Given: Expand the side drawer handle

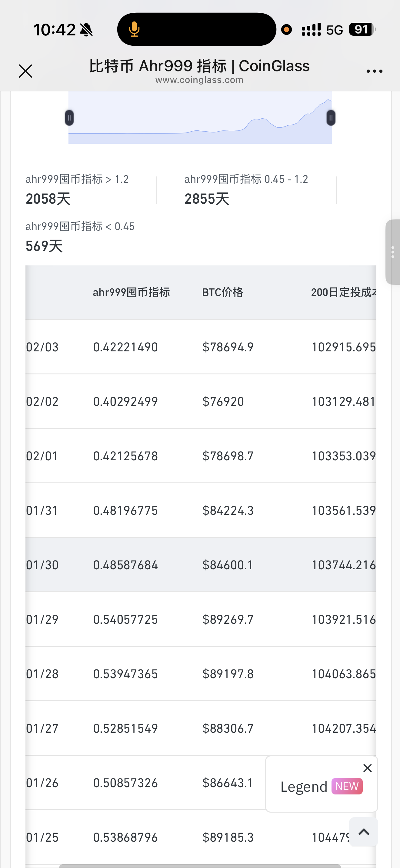Looking at the screenshot, I should [393, 252].
